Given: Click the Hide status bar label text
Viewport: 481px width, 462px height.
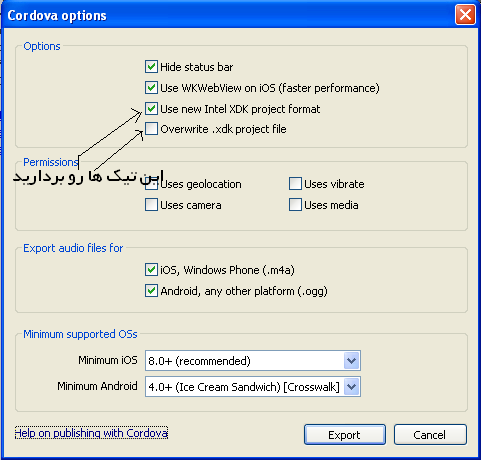Looking at the screenshot, I should coord(197,67).
